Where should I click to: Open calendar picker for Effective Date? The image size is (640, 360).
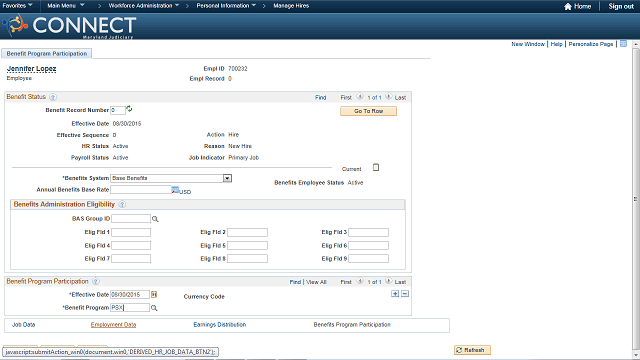(154, 294)
